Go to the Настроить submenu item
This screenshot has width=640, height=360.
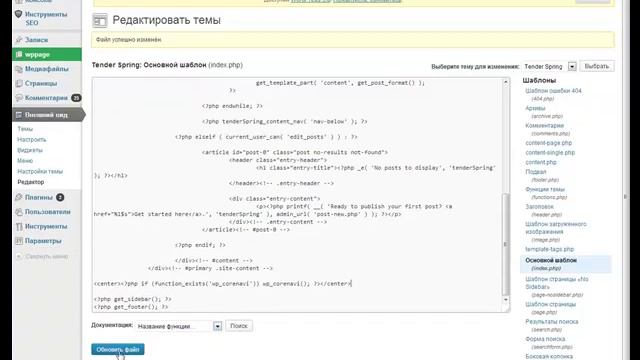point(32,140)
